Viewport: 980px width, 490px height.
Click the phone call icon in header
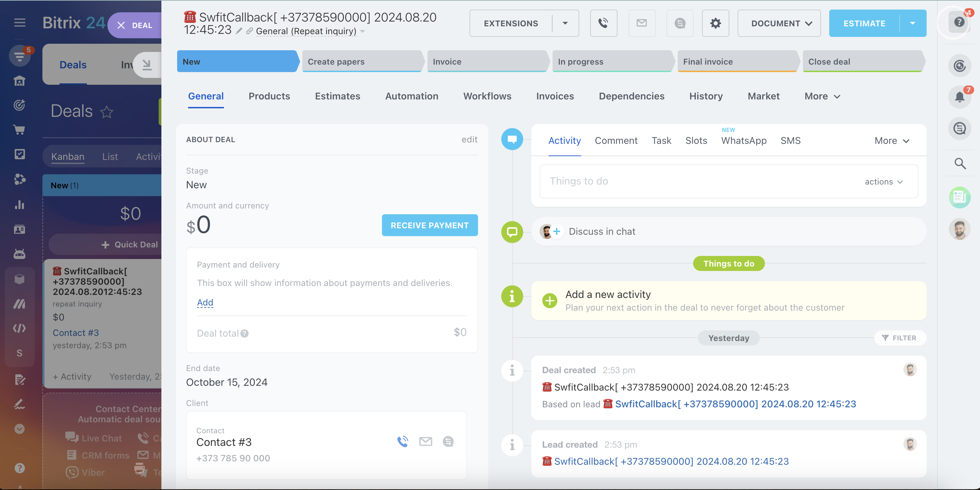click(604, 23)
